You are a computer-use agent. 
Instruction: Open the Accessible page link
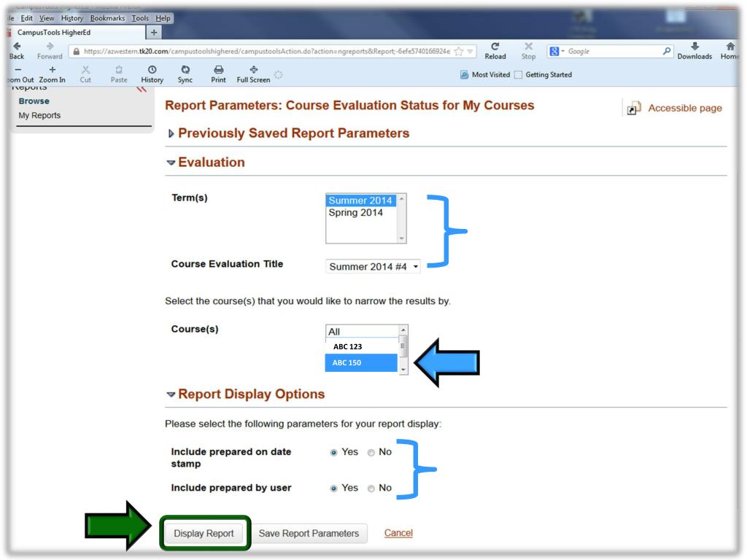[684, 108]
